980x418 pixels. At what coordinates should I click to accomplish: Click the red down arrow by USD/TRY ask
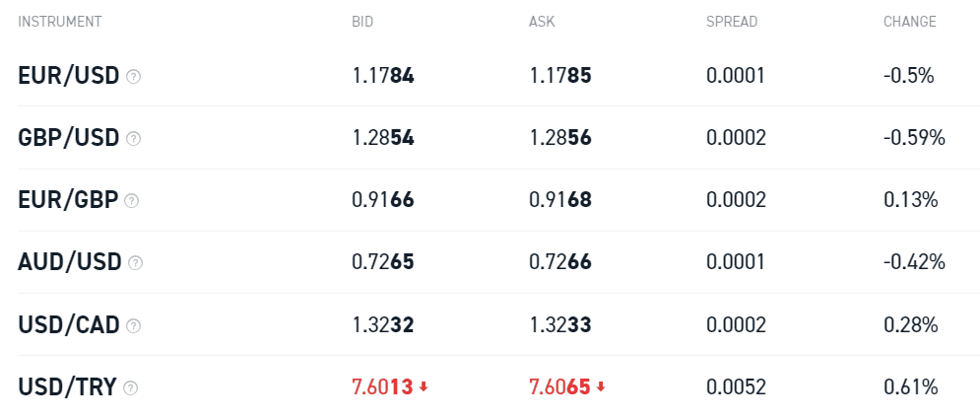point(601,387)
